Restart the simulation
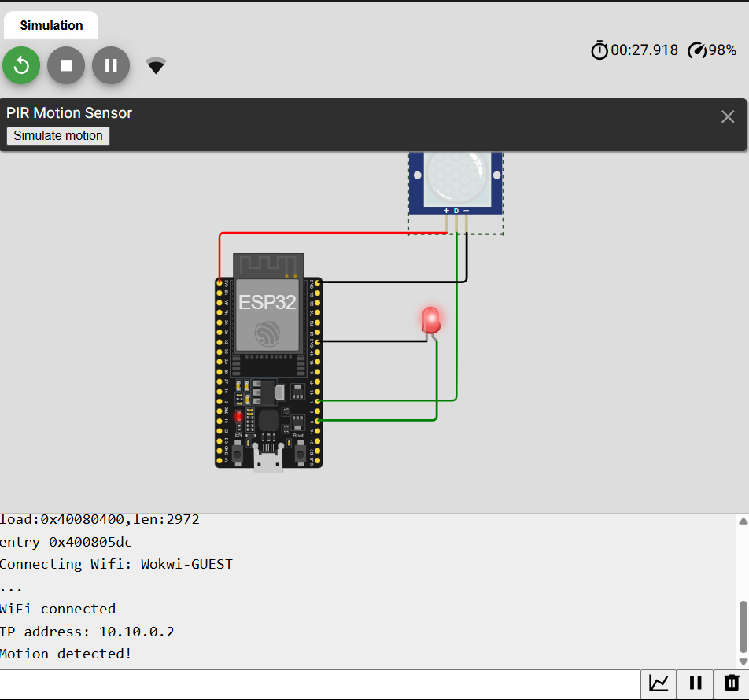749x700 pixels. [x=20, y=65]
